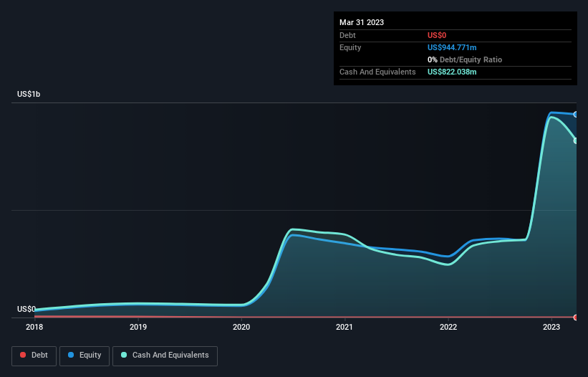Click the blue dot in Equity legend
The height and width of the screenshot is (377, 588).
point(71,355)
